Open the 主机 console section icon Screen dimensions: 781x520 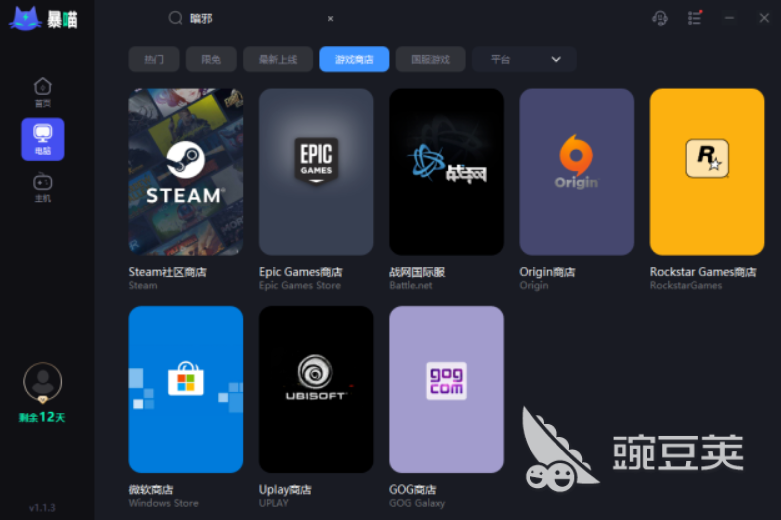tap(42, 186)
